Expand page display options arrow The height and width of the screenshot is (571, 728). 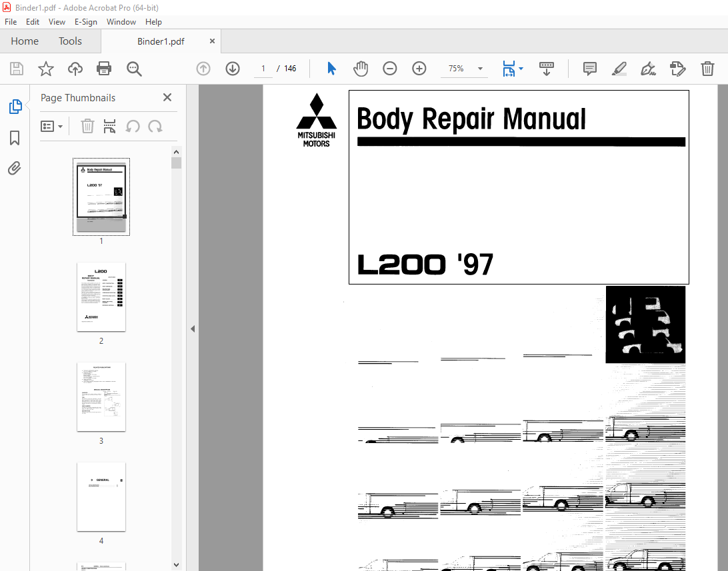coord(521,69)
